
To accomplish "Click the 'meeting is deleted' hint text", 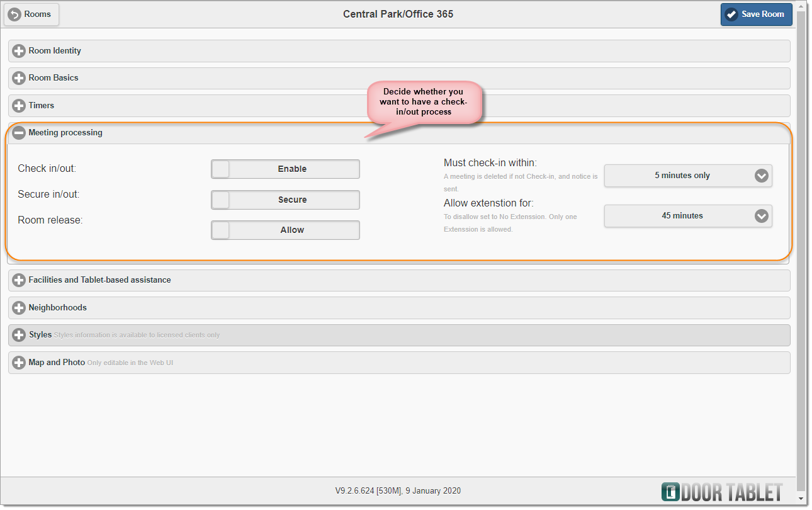I will tap(521, 183).
